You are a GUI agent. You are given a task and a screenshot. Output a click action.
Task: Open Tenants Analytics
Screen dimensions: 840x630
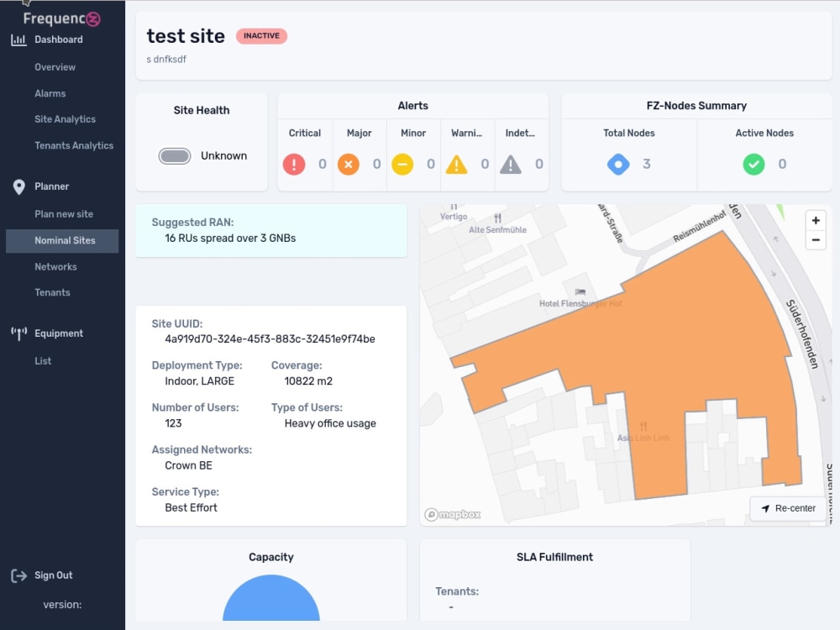pos(74,145)
